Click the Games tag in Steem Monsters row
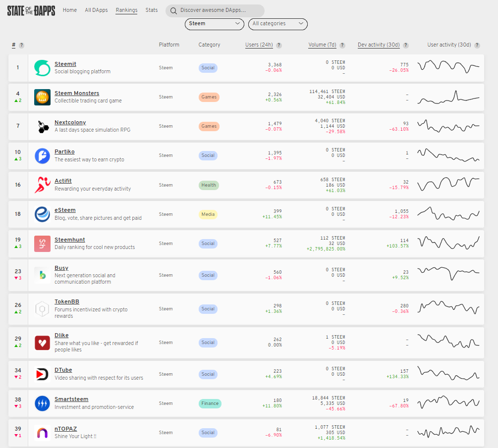Image resolution: width=498 pixels, height=448 pixels. (209, 97)
